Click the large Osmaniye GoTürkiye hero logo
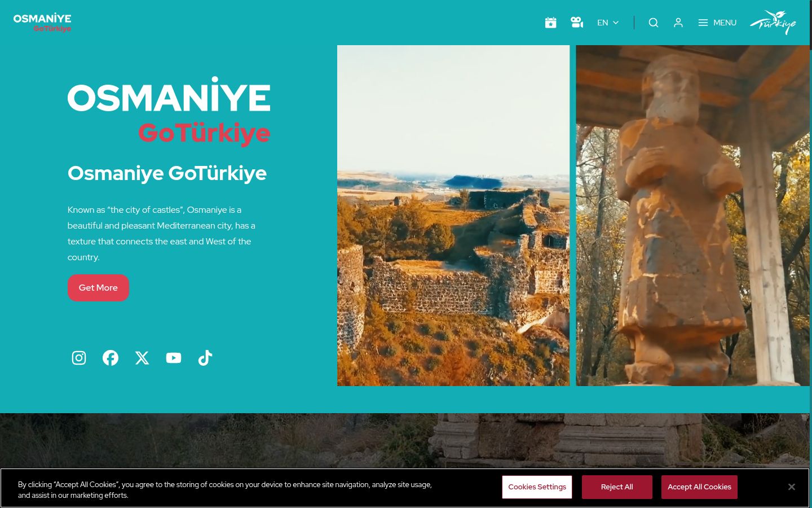This screenshot has width=812, height=508. pos(169,111)
